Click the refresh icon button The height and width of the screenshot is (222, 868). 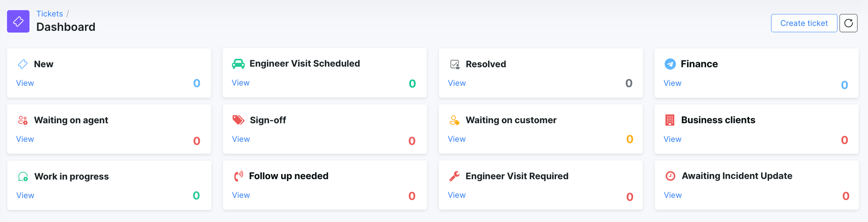click(848, 23)
